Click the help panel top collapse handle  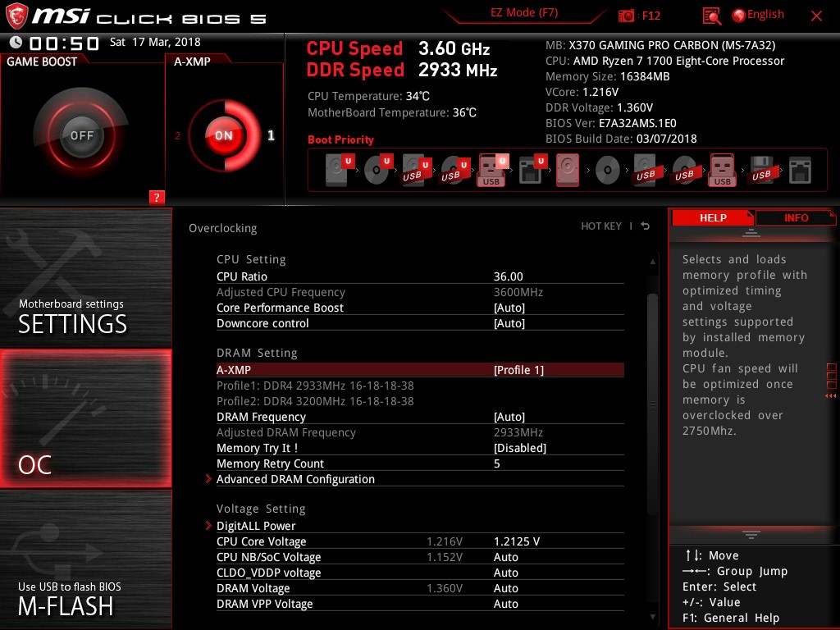(751, 233)
